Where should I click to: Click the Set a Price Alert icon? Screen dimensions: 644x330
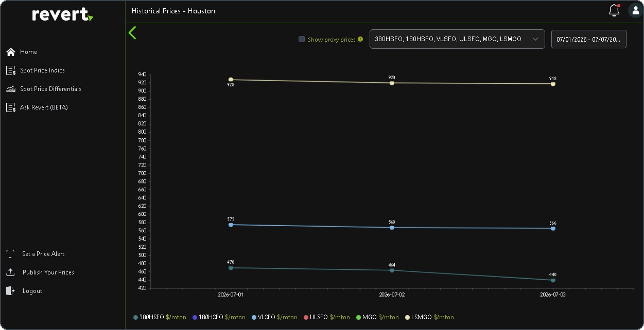pyautogui.click(x=10, y=254)
